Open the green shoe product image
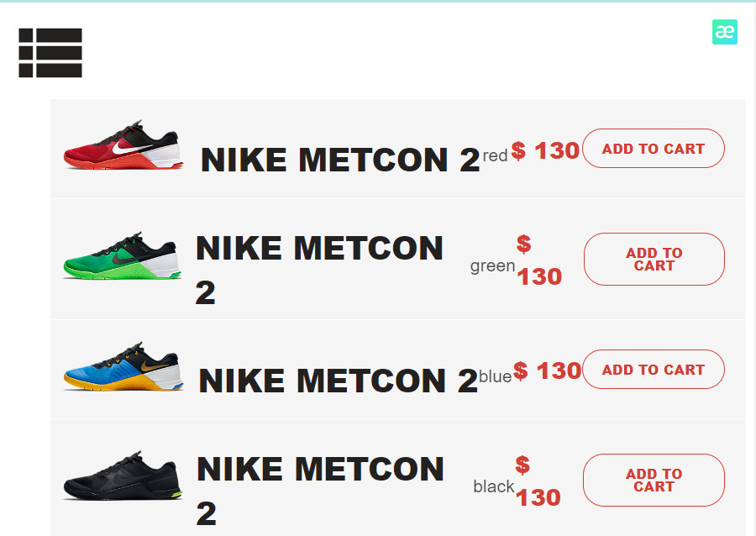The image size is (756, 536). pyautogui.click(x=123, y=255)
